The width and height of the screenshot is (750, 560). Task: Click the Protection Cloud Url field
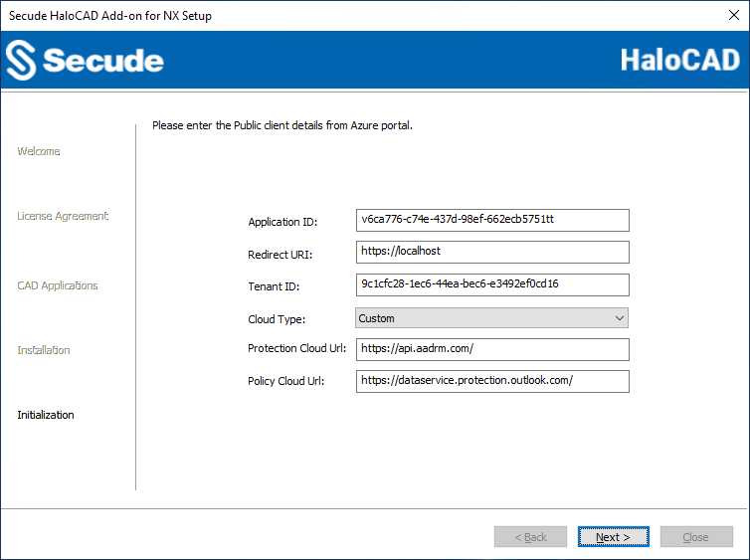[492, 349]
